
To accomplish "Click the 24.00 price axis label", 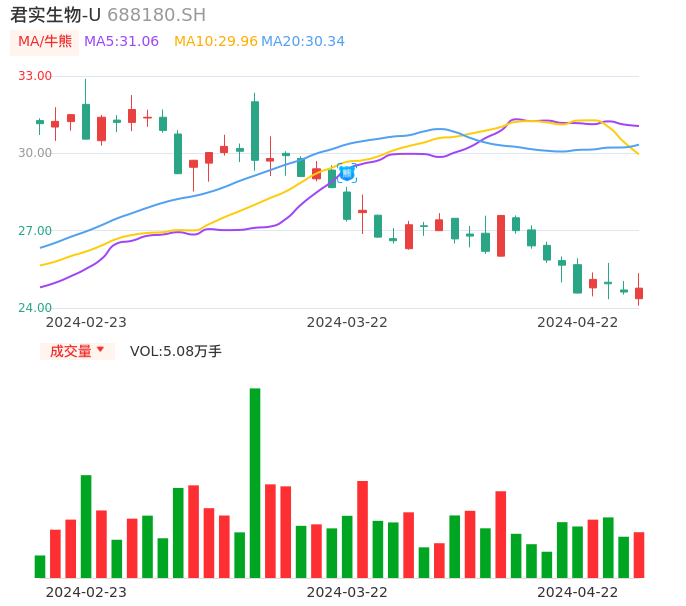I will coord(35,308).
